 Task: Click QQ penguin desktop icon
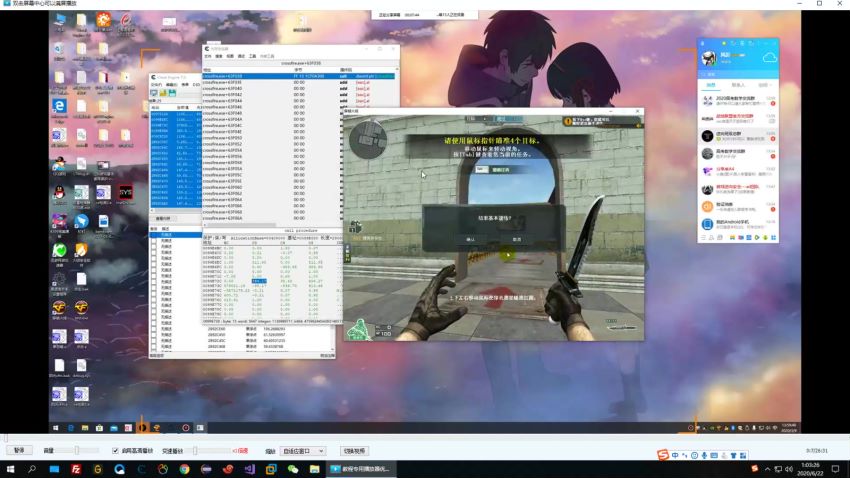[x=59, y=193]
